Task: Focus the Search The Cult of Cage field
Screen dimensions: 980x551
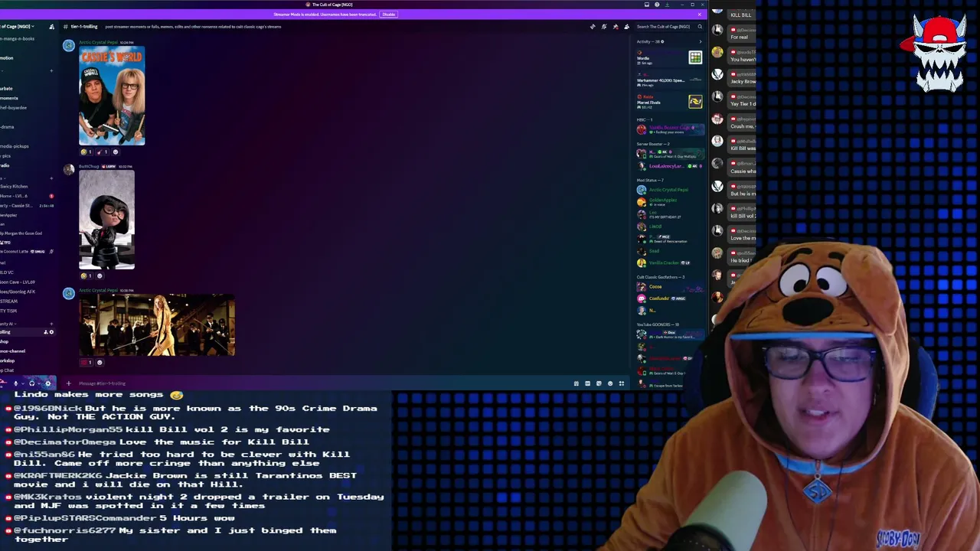Action: 669,27
